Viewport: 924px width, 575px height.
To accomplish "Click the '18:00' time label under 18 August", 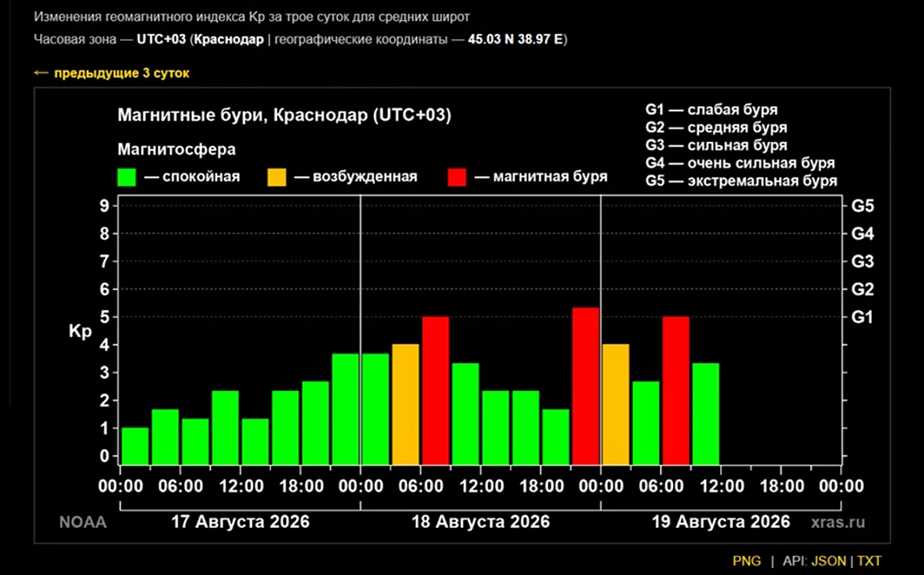I will coord(540,486).
